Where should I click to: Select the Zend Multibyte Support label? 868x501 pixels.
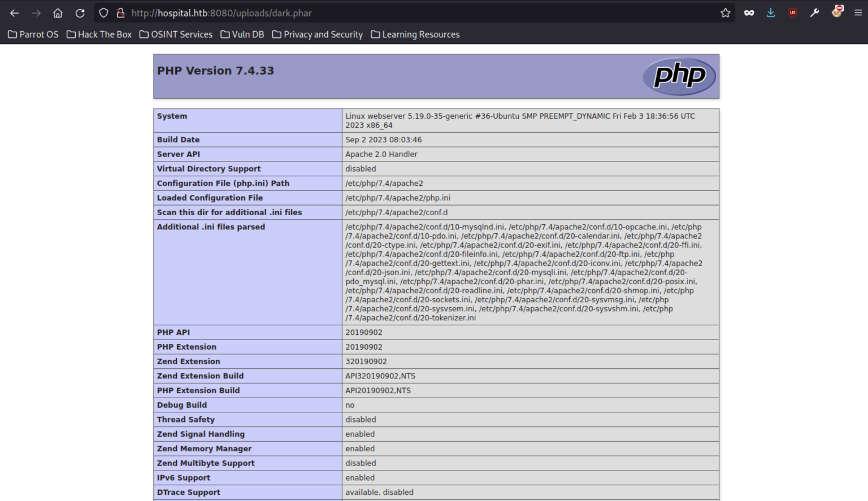click(206, 463)
